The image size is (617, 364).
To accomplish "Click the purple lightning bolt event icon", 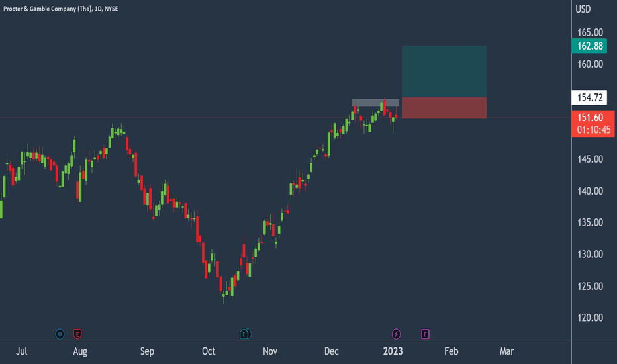I will 397,334.
